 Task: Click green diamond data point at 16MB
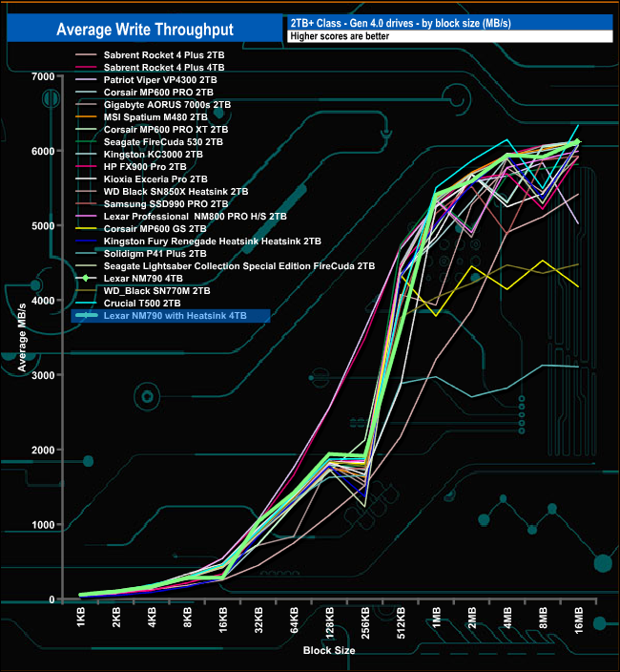(578, 142)
